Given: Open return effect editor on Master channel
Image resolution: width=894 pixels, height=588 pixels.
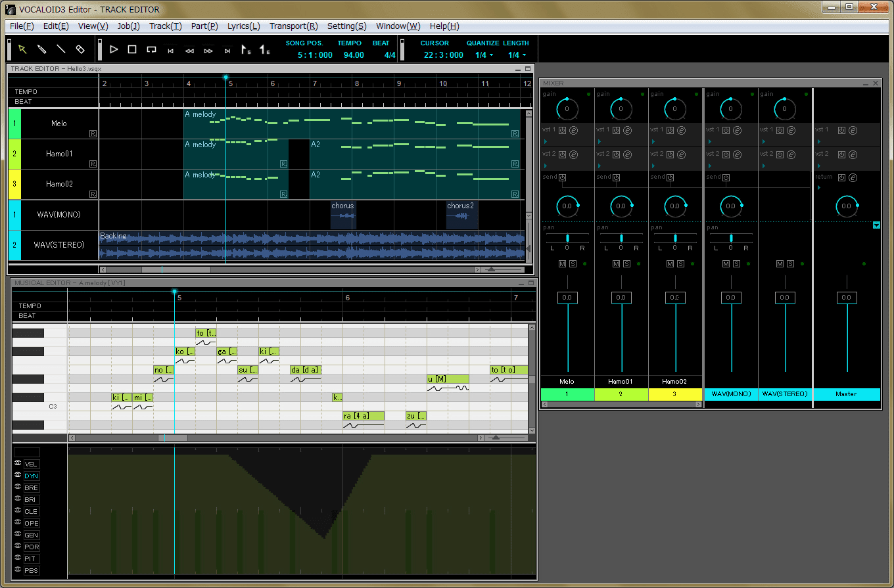Looking at the screenshot, I should [853, 177].
